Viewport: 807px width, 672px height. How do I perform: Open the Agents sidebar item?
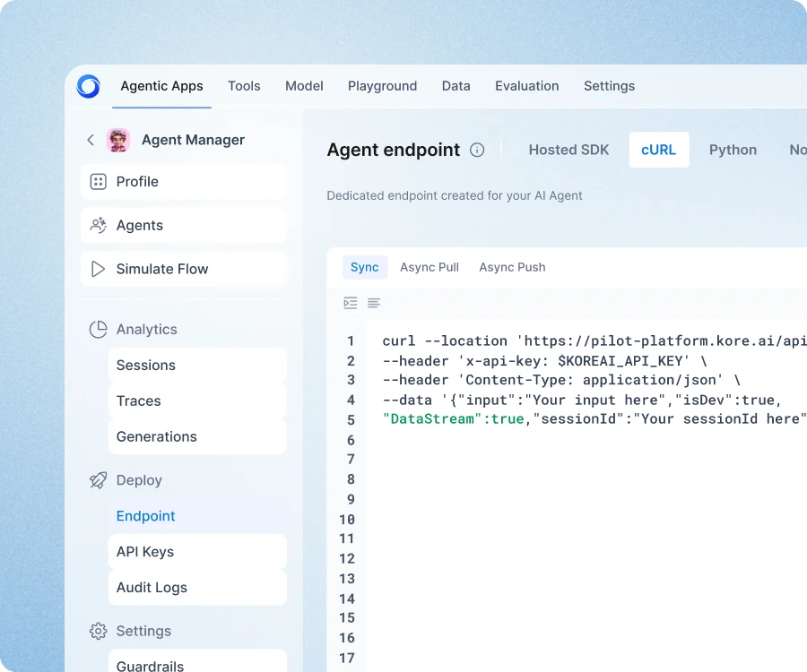click(184, 225)
